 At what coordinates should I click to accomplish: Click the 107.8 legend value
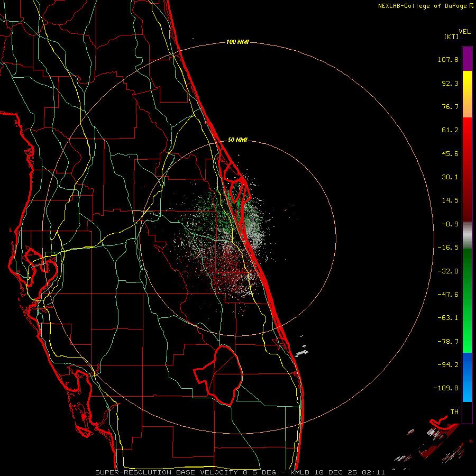tap(448, 59)
